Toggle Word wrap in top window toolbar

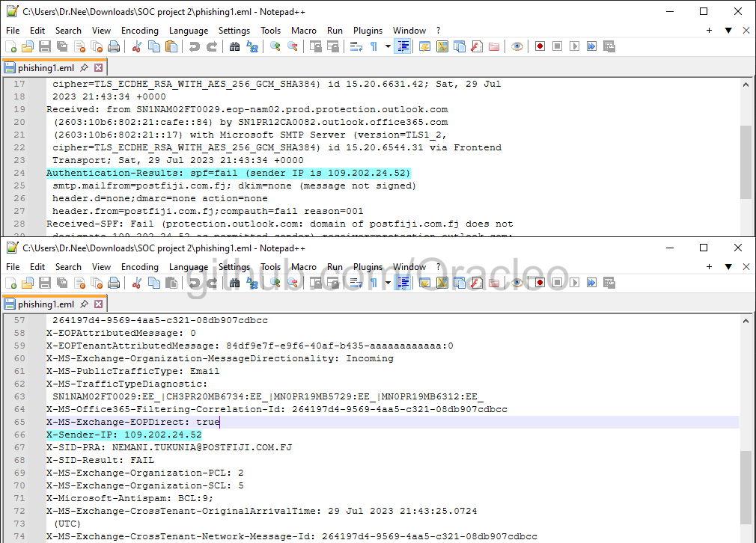coord(356,46)
